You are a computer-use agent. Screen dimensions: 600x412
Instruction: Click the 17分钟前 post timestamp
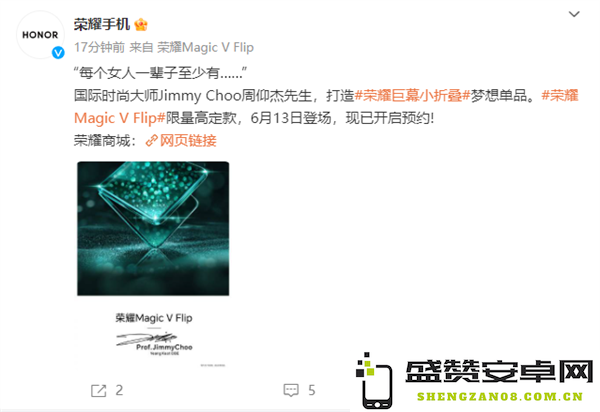tap(99, 47)
